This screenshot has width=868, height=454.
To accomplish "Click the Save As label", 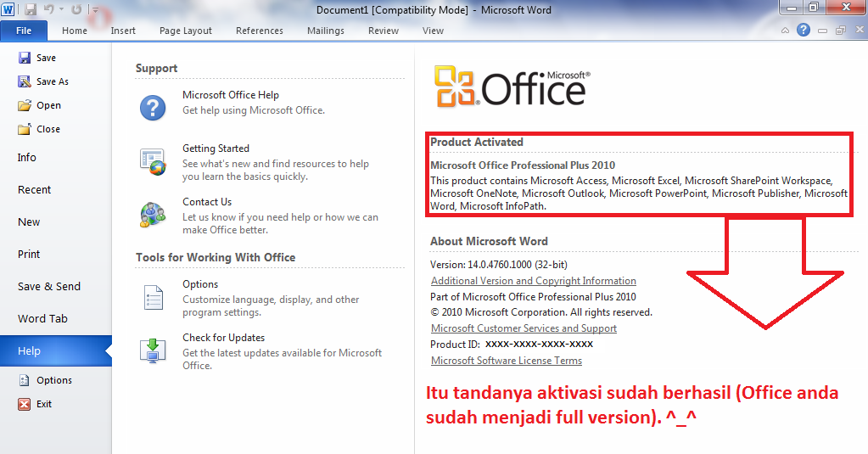I will 53,81.
